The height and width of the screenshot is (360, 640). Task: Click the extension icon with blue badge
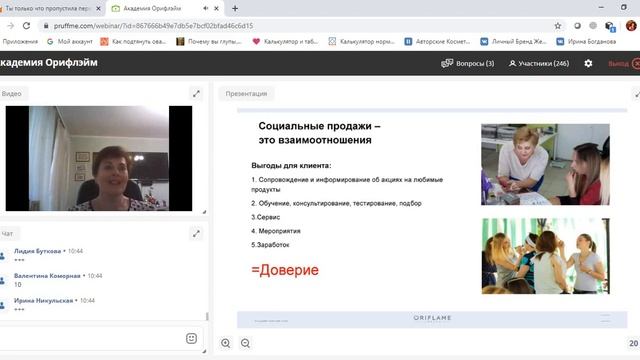[x=610, y=26]
